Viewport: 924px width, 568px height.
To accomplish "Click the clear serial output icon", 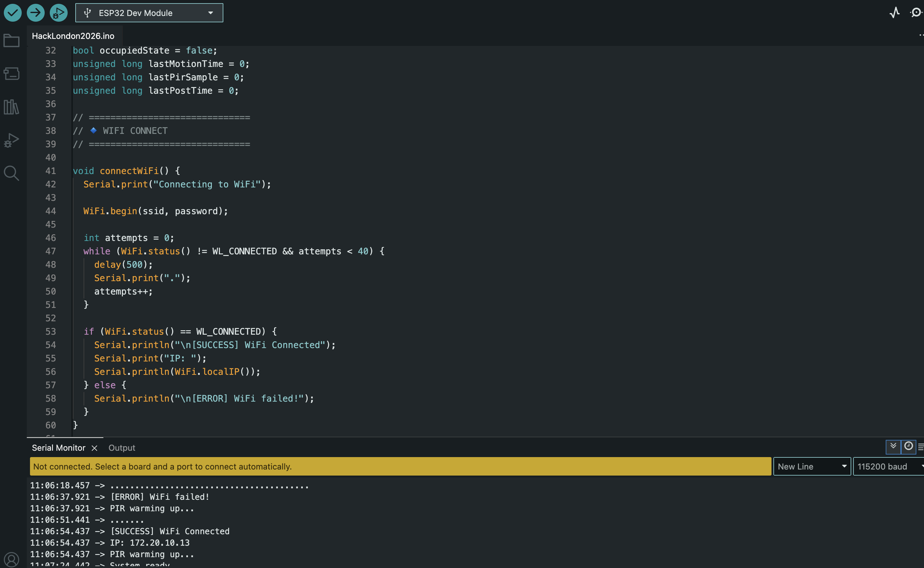I will tap(920, 447).
